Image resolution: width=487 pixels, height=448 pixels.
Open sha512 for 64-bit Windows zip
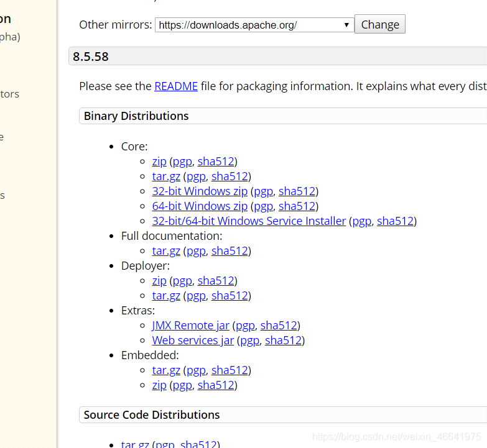click(297, 206)
